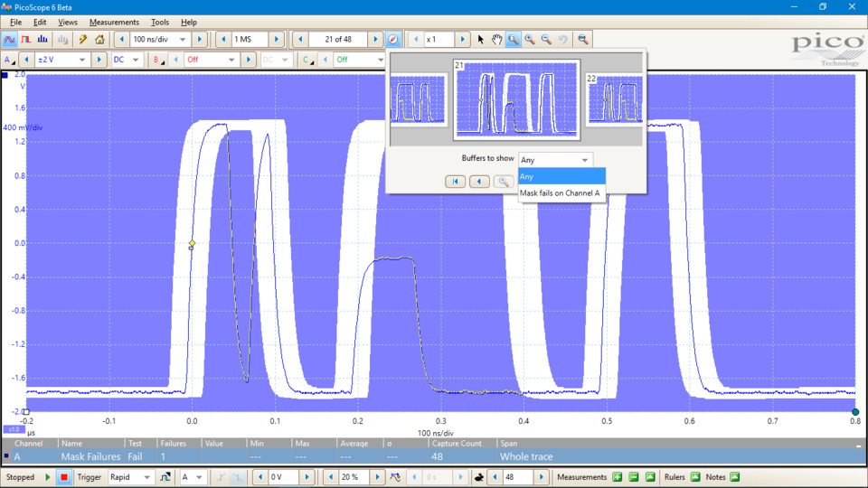The image size is (868, 488).
Task: Open the timebase 100 ns/div dropdown
Action: coord(184,40)
